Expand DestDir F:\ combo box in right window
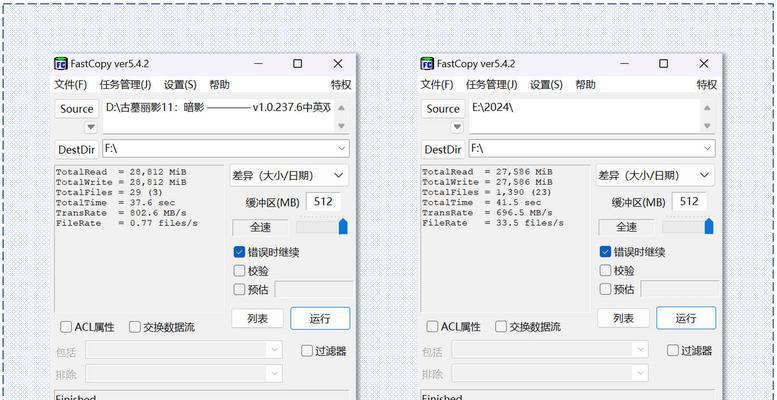This screenshot has height=400, width=777. pos(708,149)
